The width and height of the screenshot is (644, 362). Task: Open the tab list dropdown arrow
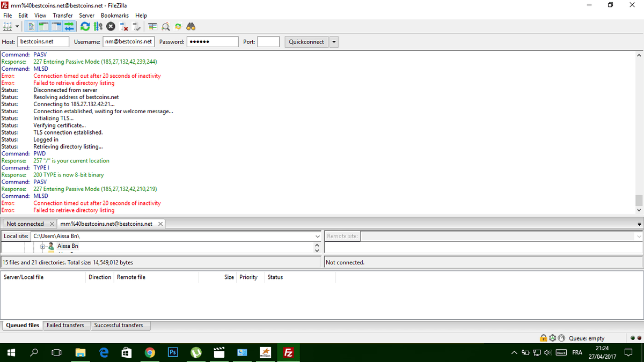(x=639, y=224)
